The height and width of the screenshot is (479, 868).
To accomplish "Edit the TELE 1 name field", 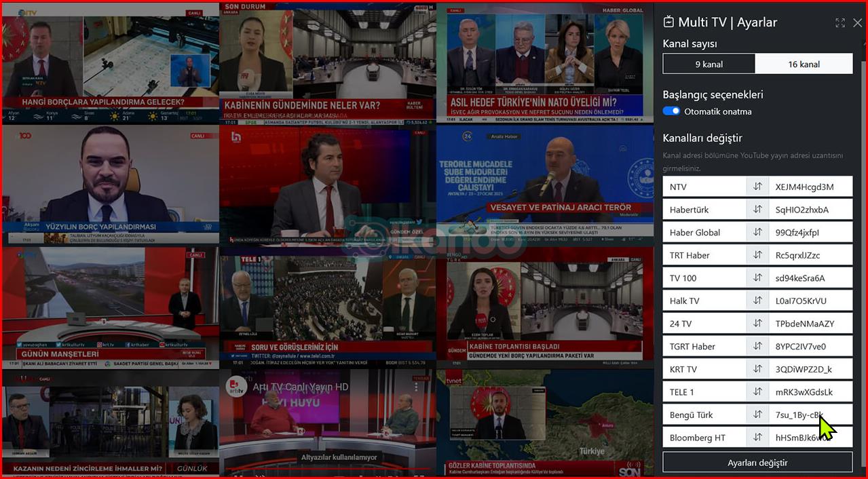I will point(704,391).
